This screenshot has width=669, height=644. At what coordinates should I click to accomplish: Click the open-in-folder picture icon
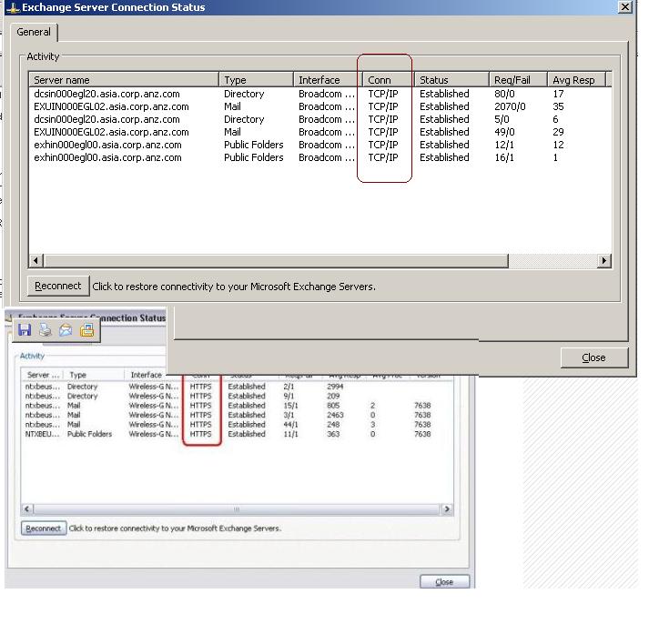(86, 330)
